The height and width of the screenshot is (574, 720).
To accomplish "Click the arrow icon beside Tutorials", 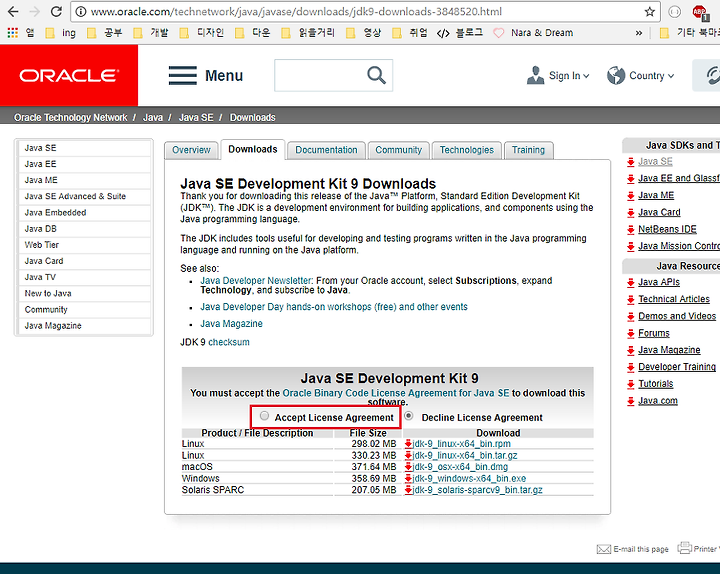I will pos(630,384).
